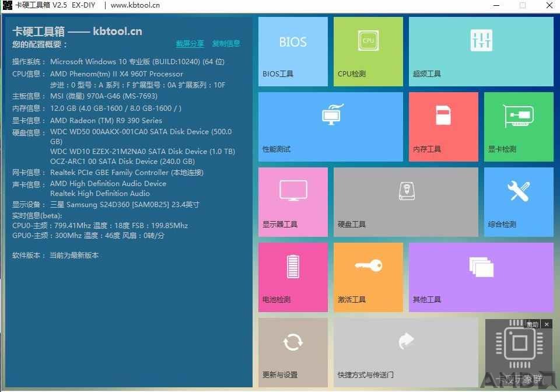Screen dimensions: 560x392
Task: Open 硬盘工具 via its hard disk icon
Action: [407, 191]
